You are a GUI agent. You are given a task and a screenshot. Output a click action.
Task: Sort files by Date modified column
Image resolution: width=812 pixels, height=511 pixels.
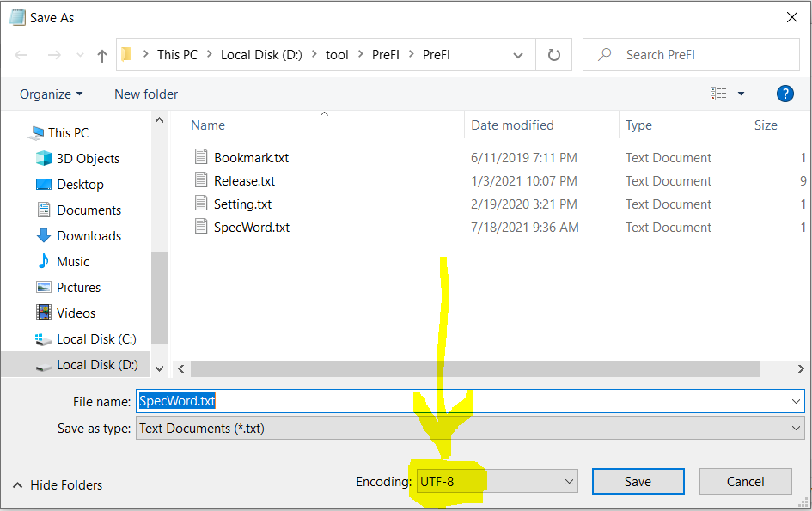(x=512, y=125)
